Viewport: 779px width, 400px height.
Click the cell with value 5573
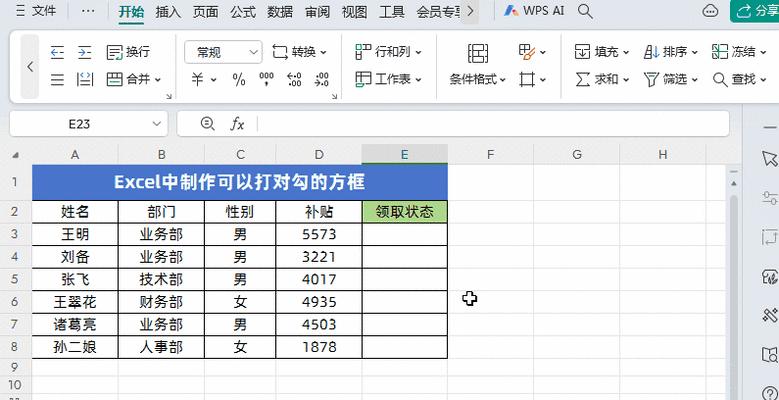coord(319,234)
